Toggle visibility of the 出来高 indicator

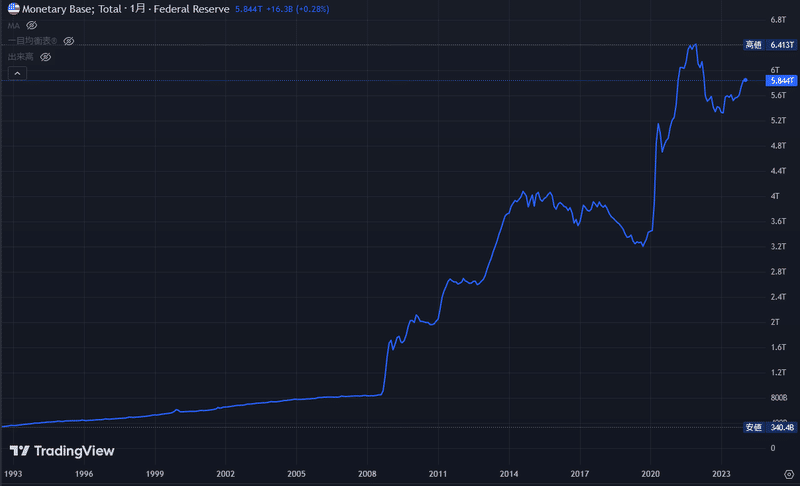[x=46, y=57]
